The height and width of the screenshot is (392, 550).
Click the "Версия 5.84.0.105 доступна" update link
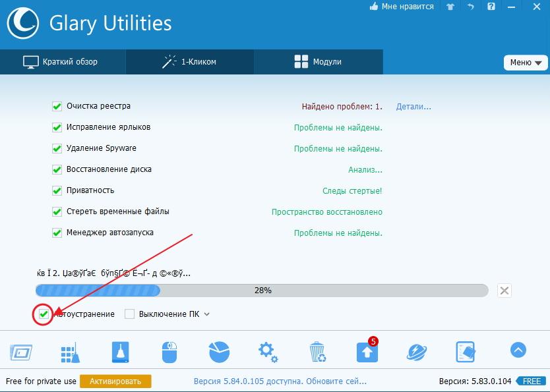280,381
